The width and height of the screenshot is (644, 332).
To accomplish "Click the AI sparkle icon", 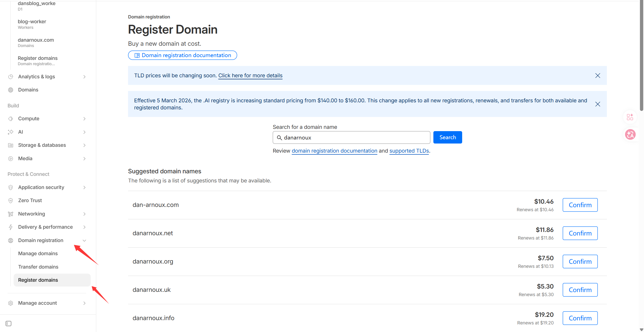I will (11, 132).
